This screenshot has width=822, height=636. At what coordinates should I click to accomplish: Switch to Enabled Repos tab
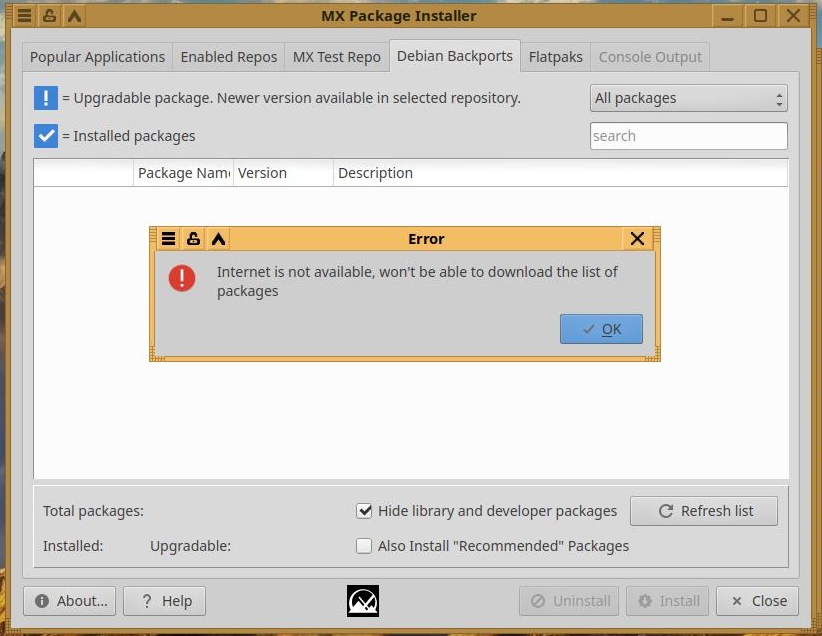click(229, 57)
